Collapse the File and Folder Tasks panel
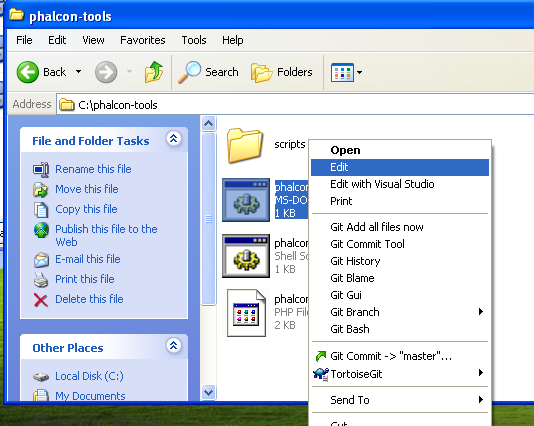Image resolution: width=534 pixels, height=426 pixels. [x=174, y=139]
